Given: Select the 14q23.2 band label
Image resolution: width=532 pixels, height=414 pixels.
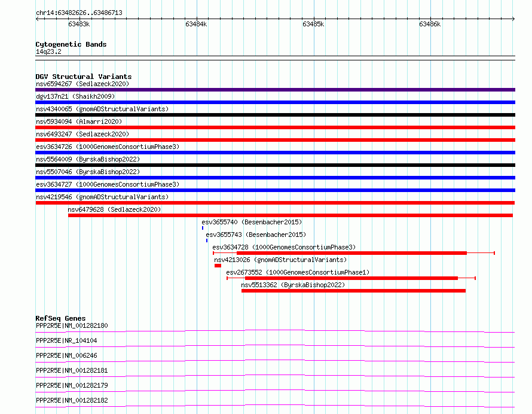Looking at the screenshot, I should (x=48, y=51).
